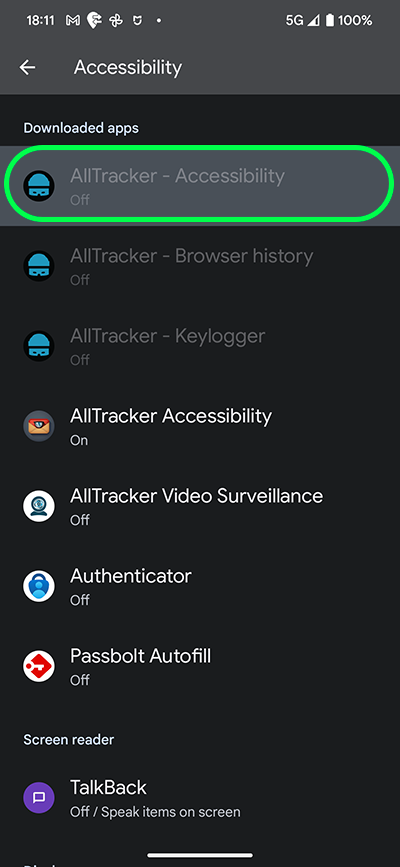Open the AllTracker - Accessibility entry

coord(200,185)
